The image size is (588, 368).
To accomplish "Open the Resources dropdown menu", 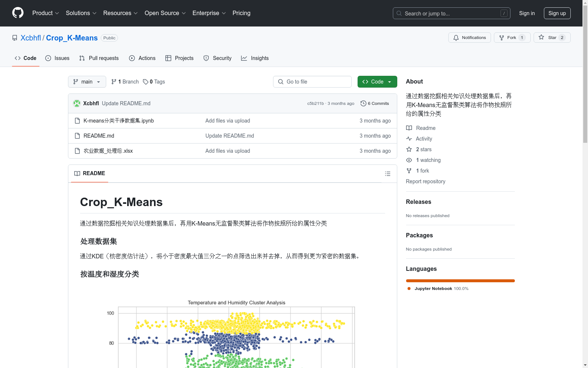I will pyautogui.click(x=120, y=13).
